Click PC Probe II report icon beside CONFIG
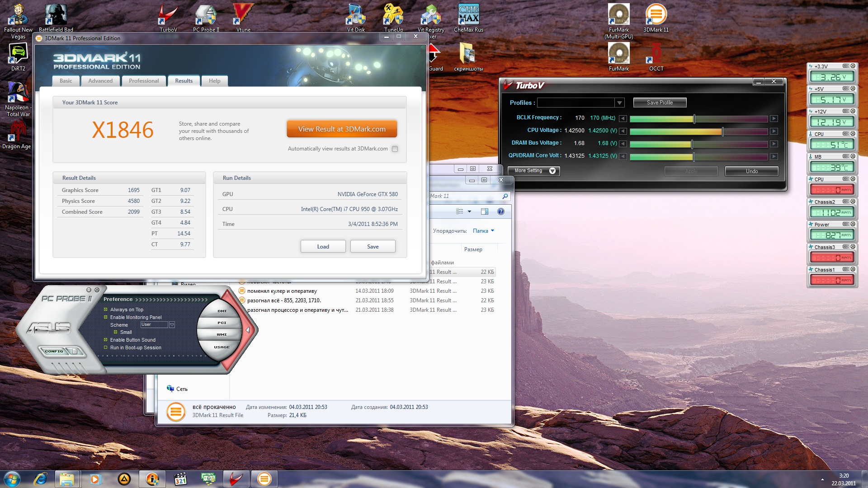Viewport: 868px width, 488px height. 75,351
